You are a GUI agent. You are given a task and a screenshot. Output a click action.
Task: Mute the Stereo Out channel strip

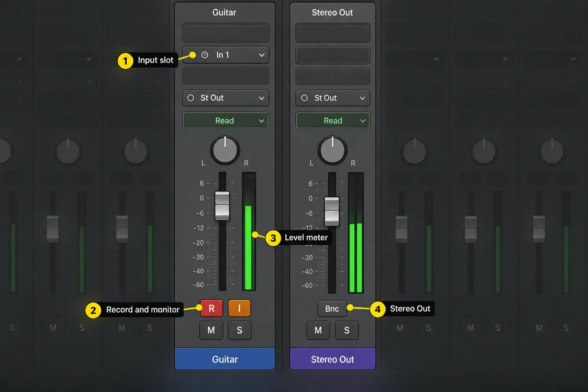[x=318, y=330]
